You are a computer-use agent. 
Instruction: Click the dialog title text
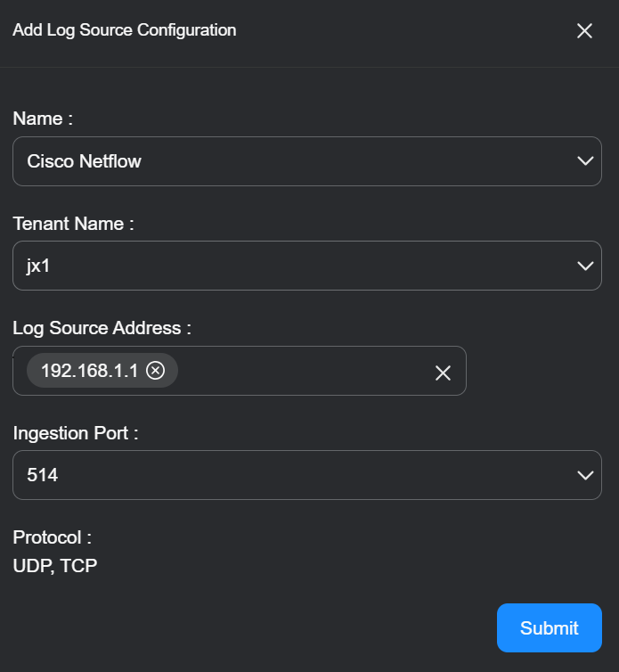click(x=125, y=30)
